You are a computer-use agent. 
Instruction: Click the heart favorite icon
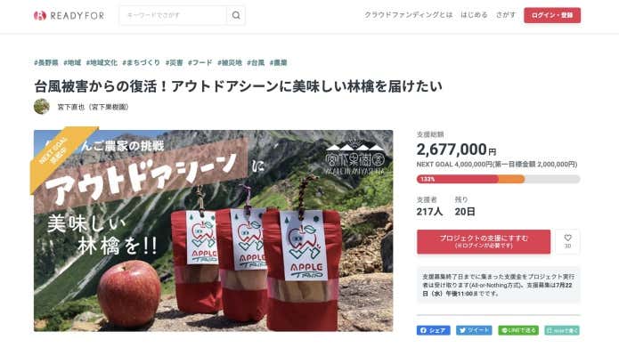tap(567, 241)
